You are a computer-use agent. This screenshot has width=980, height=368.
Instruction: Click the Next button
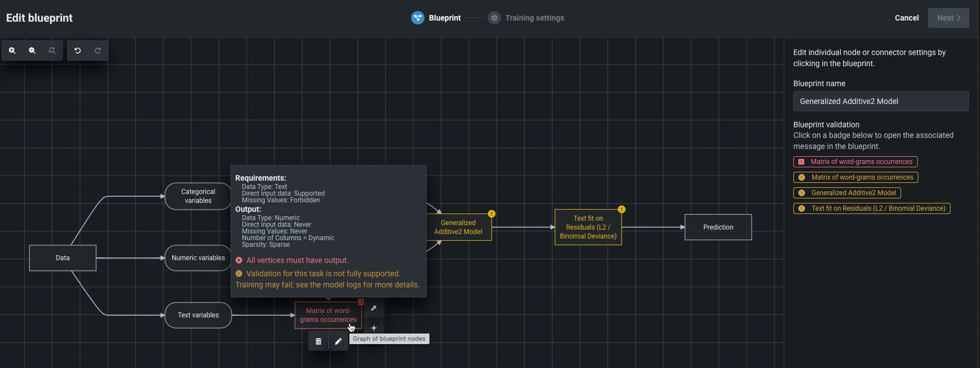[x=948, y=18]
